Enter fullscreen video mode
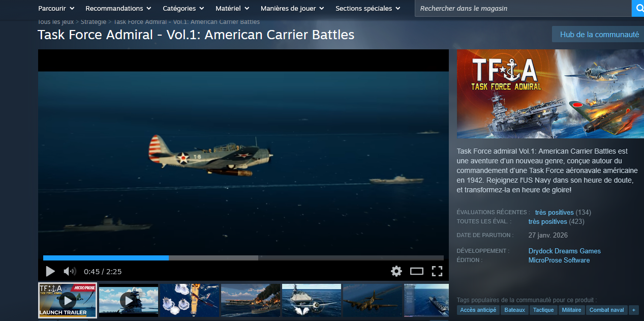The image size is (644, 321). click(x=437, y=271)
